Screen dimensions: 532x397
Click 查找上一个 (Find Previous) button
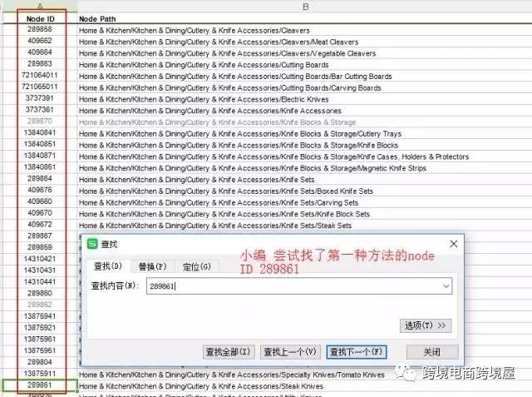pyautogui.click(x=289, y=352)
